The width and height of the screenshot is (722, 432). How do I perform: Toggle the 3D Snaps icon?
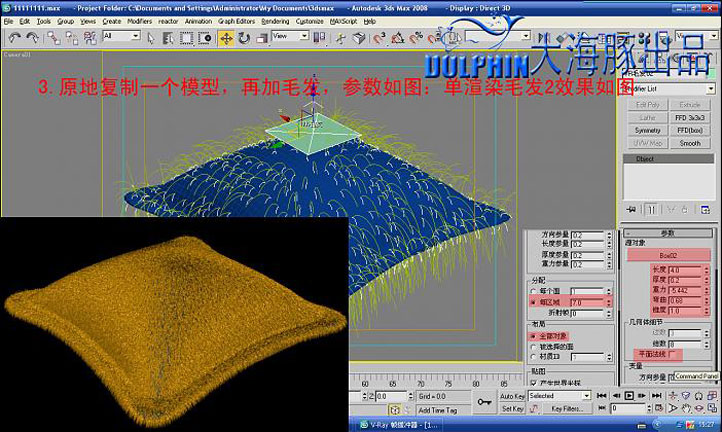(x=379, y=38)
